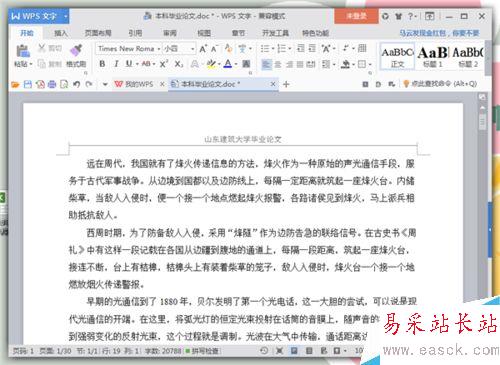Toggle Superscript X² formatting
The width and height of the screenshot is (500, 365).
[164, 64]
